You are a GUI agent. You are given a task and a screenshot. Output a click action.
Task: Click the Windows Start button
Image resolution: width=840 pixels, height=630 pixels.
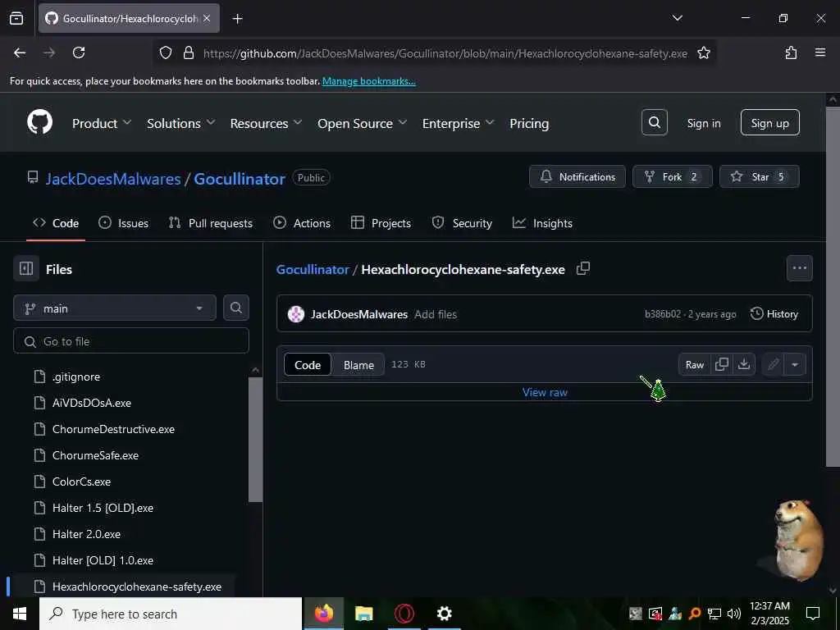click(20, 614)
